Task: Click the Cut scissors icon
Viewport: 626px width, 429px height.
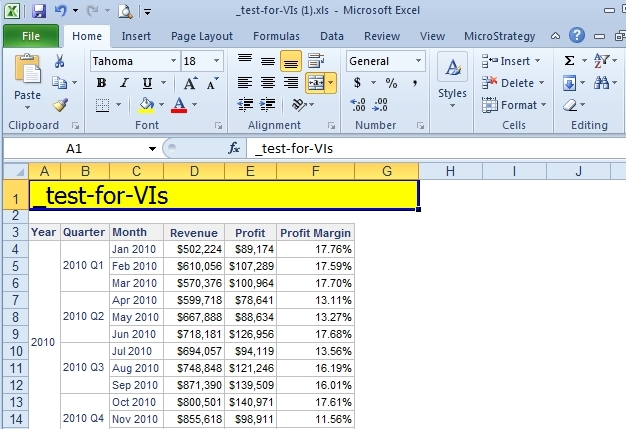Action: point(60,62)
